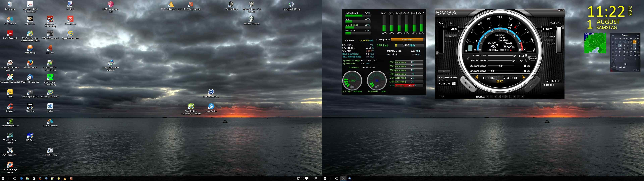The width and height of the screenshot is (644, 181).
Task: Select profile slot 1
Action: (488, 97)
